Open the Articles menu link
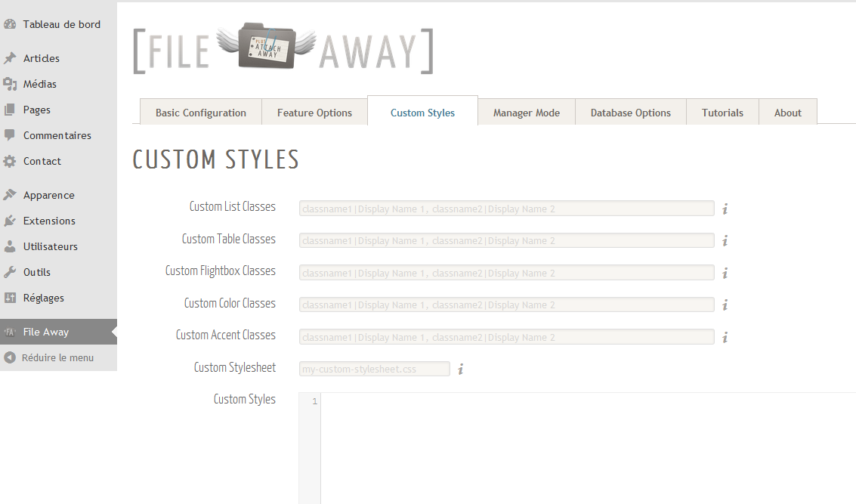Viewport: 856px width, 504px height. click(42, 58)
